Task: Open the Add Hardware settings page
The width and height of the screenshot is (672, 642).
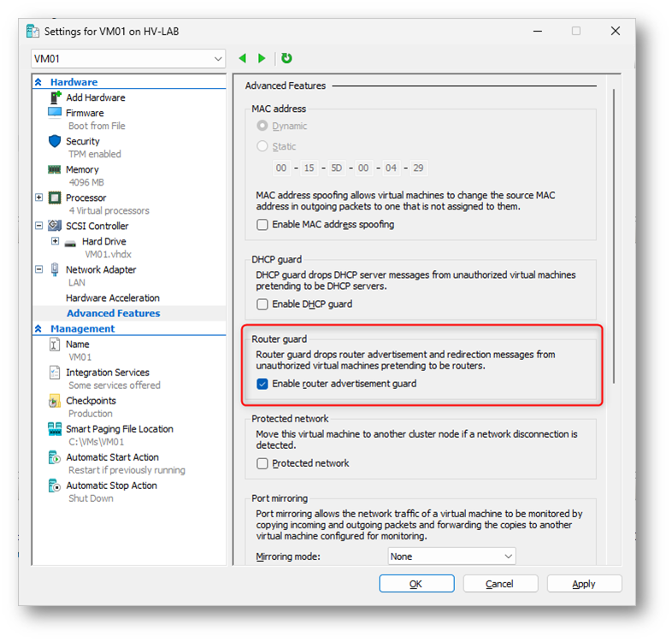Action: (x=96, y=97)
